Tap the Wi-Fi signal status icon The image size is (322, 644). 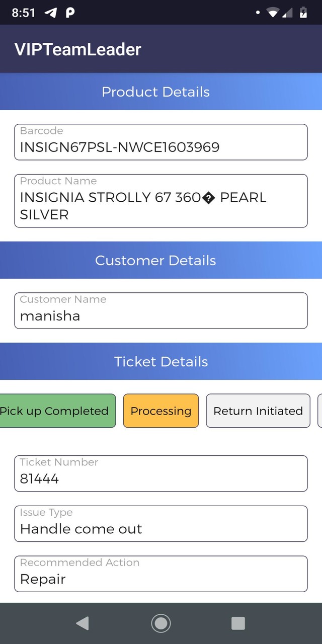pos(273,13)
